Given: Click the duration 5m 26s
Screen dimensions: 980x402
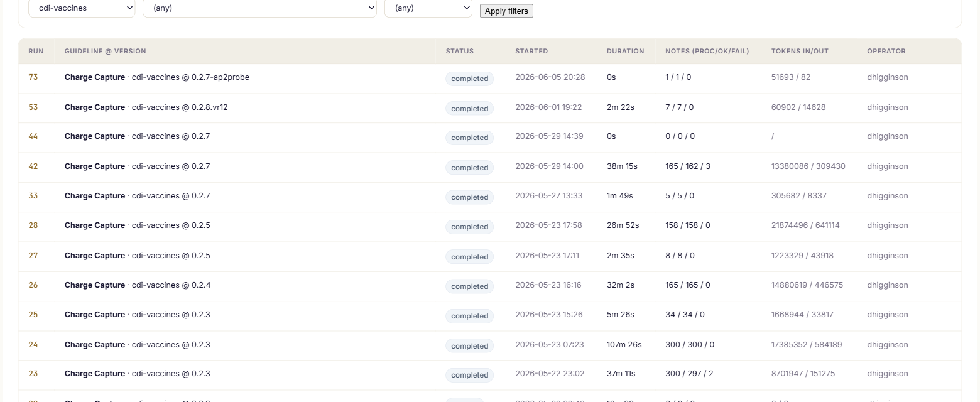Looking at the screenshot, I should coord(621,315).
